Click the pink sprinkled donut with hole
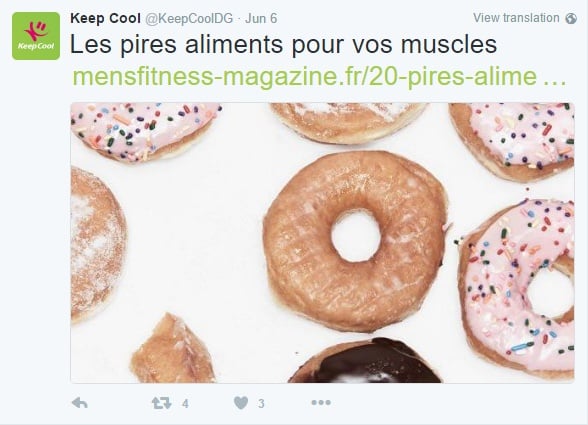 point(517,289)
